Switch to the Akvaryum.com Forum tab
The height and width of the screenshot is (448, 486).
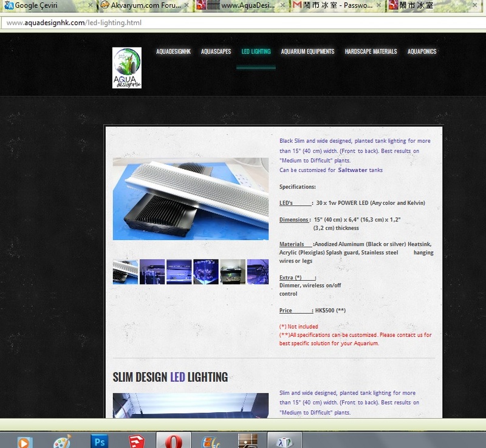click(145, 5)
